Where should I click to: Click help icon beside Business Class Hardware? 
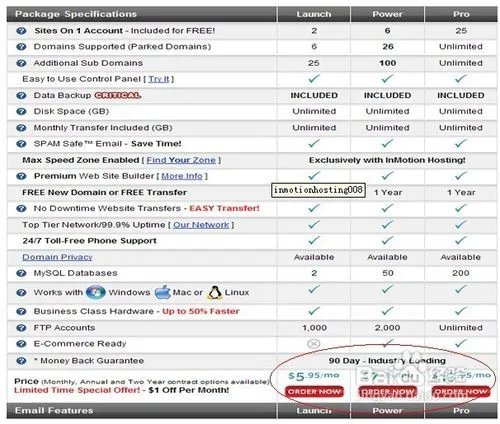coord(21,312)
